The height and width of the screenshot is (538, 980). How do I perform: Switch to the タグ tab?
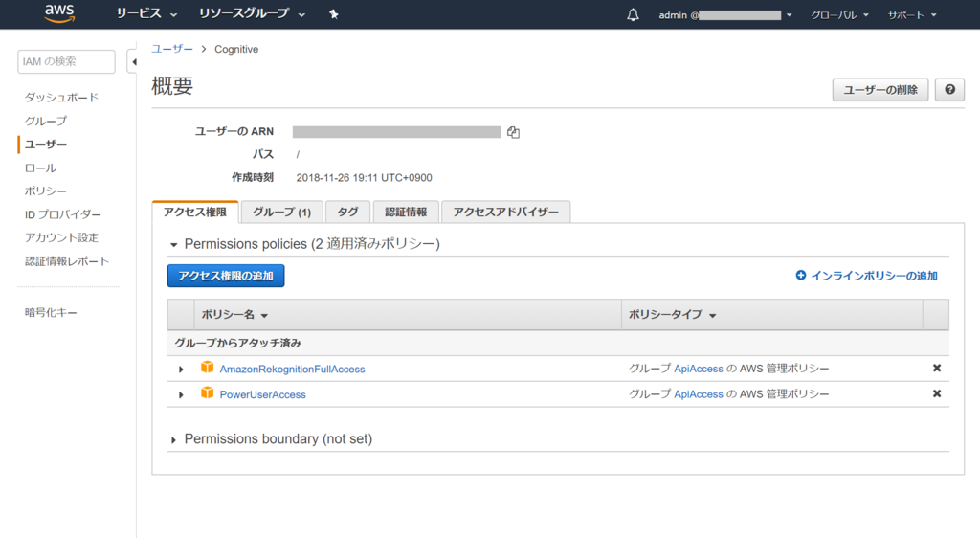tap(348, 212)
